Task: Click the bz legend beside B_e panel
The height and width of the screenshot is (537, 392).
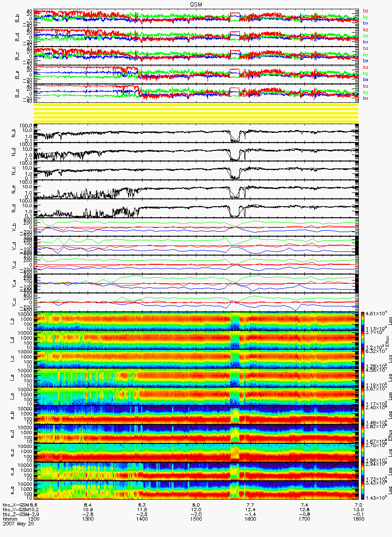Action: [366, 67]
